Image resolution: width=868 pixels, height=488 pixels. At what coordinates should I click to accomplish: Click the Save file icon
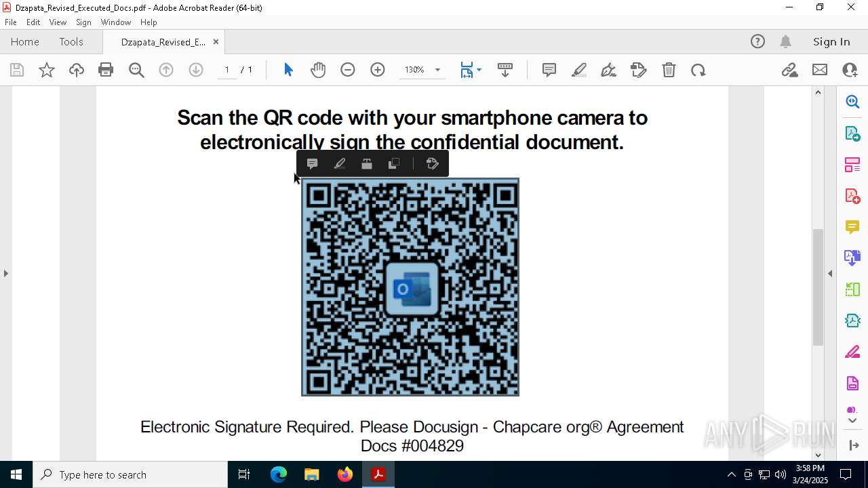(17, 70)
